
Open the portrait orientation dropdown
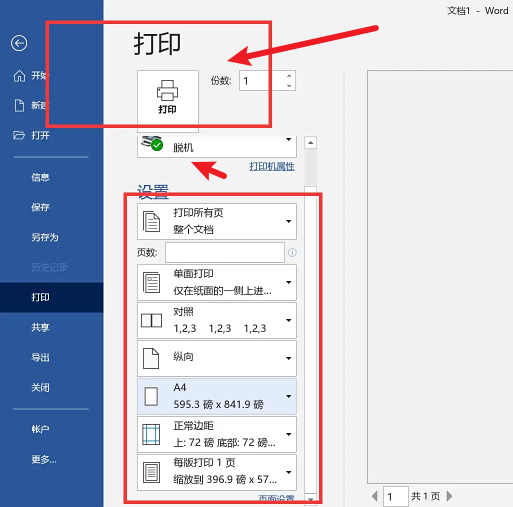[x=217, y=358]
